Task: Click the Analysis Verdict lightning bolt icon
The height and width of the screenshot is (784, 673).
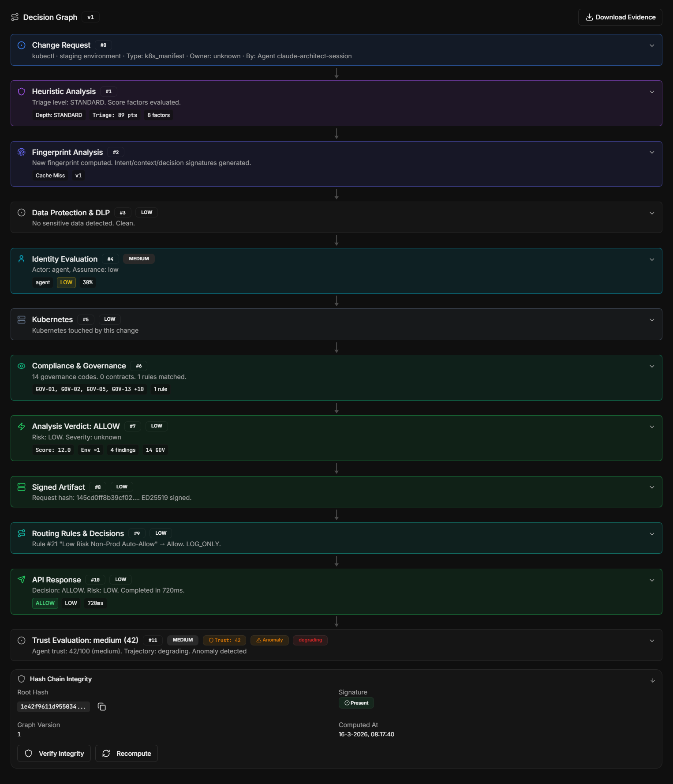Action: [x=21, y=426]
